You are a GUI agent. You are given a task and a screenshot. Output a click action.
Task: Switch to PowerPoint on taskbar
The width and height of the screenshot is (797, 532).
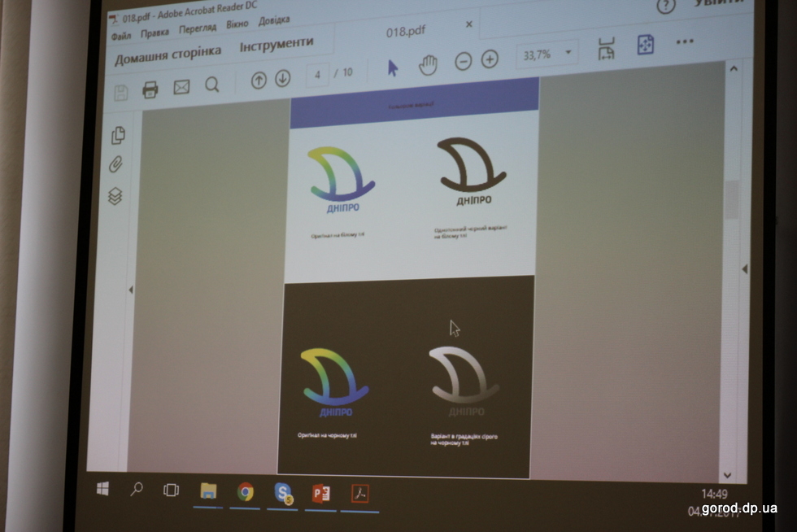[x=320, y=493]
